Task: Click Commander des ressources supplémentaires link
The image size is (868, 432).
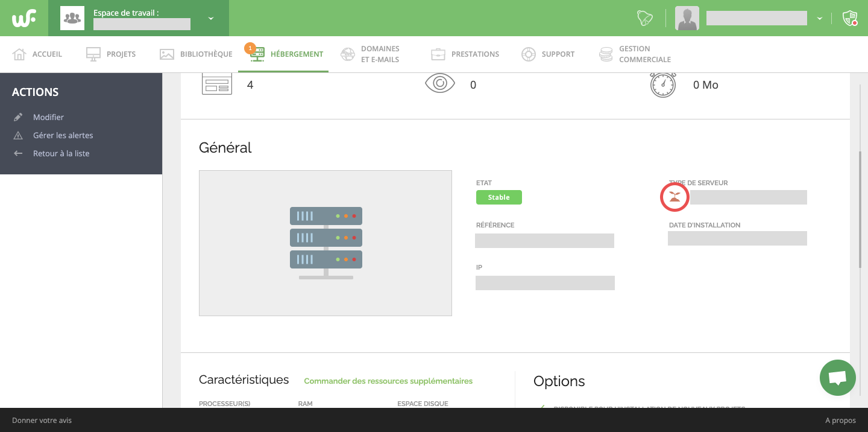Action: coord(388,381)
